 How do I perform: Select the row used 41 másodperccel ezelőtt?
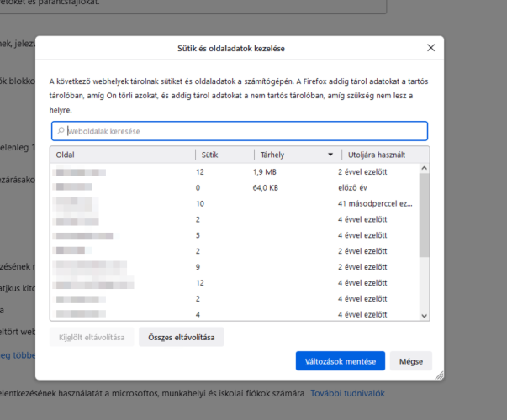click(x=235, y=203)
